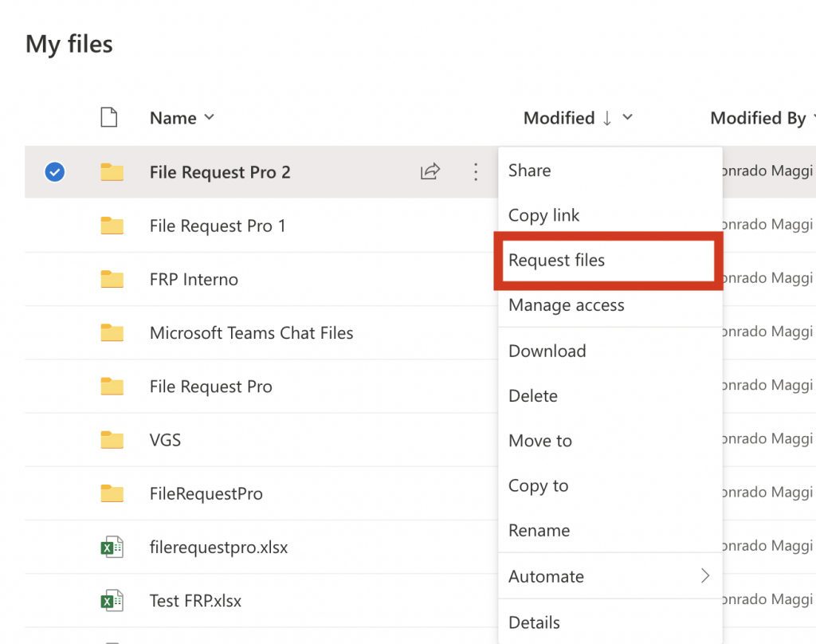Click the Excel icon for filerequestpro.xlsx
The height and width of the screenshot is (644, 816).
[x=112, y=547]
